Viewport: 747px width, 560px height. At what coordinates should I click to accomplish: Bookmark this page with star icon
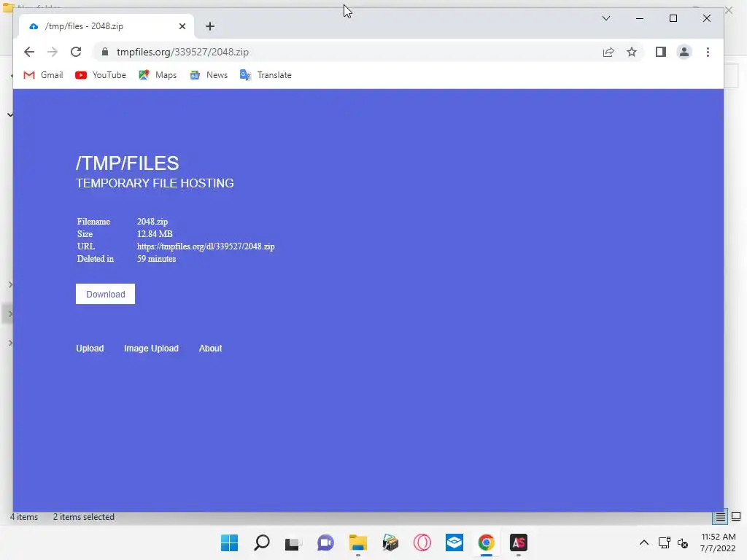632,52
